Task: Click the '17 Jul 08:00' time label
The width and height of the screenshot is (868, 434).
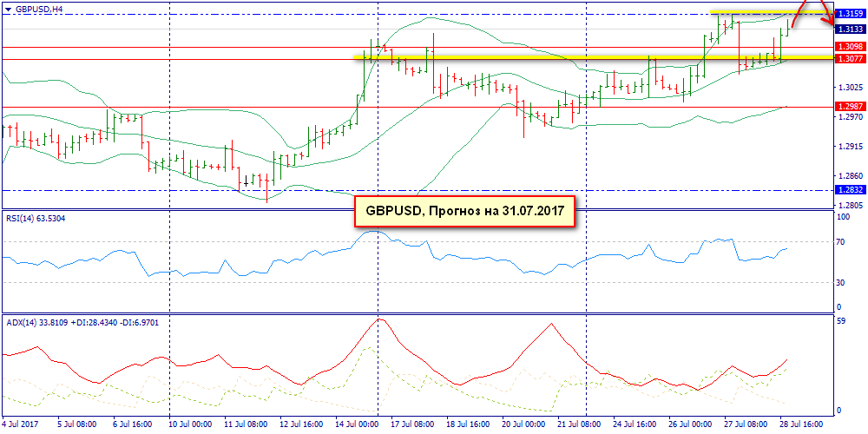Action: tap(411, 423)
